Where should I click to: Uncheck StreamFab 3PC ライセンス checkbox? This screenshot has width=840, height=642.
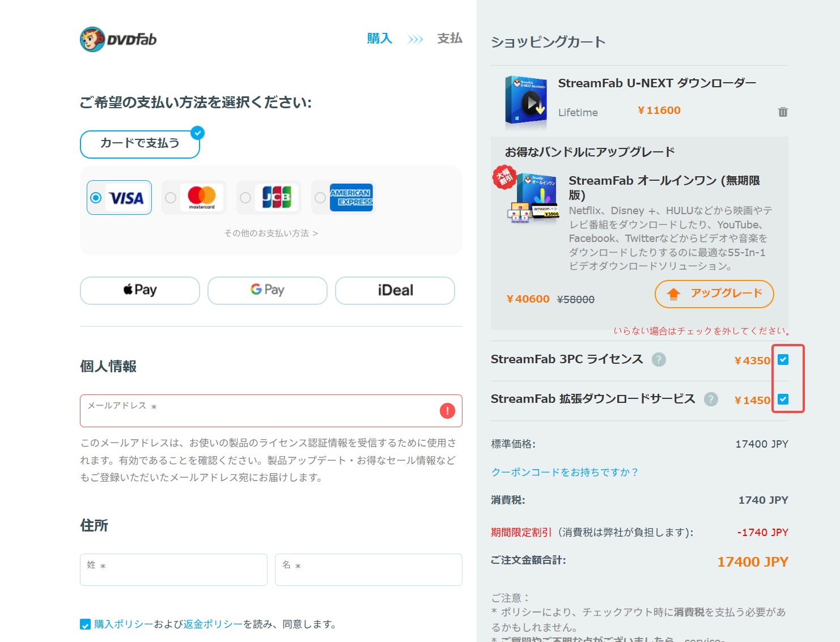pyautogui.click(x=783, y=359)
